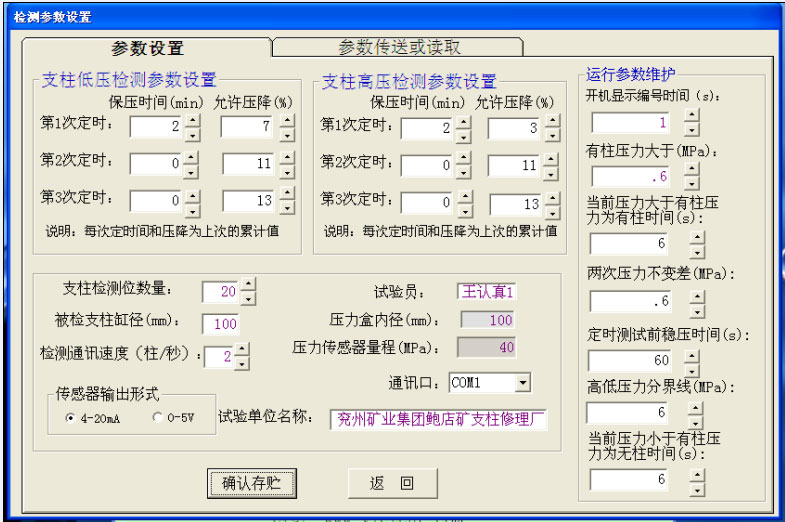Decrease low-pressure 第1次定时 allowed pressure drop
The width and height of the screenshot is (785, 522).
click(287, 134)
